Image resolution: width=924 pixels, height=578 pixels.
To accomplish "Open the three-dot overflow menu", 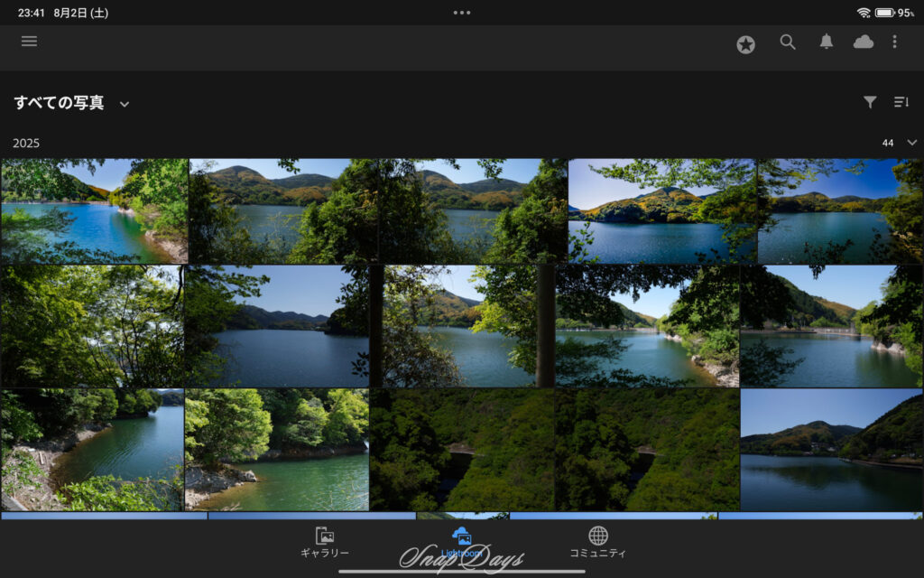I will tap(895, 42).
